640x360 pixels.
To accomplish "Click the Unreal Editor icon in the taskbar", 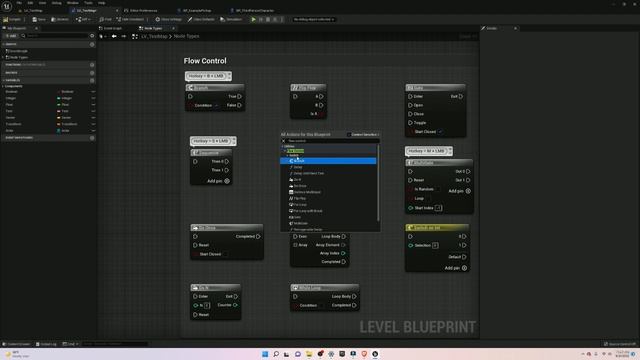I will pos(375,354).
